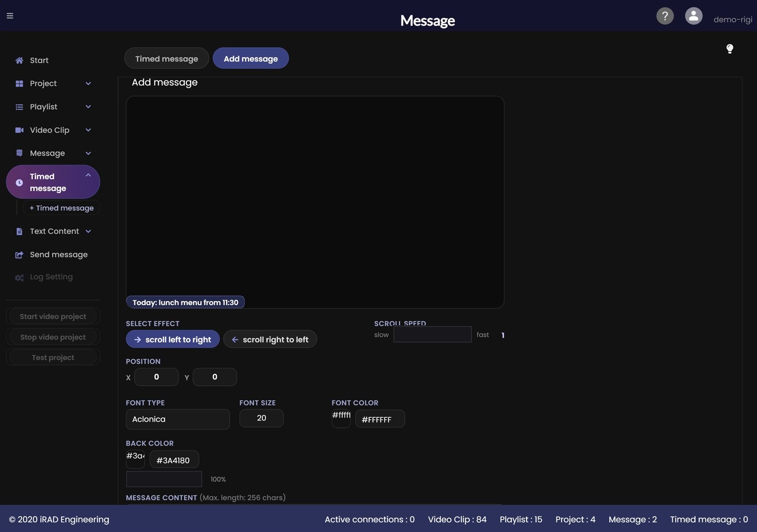Focus the Font Size input field
Image resolution: width=757 pixels, height=532 pixels.
pyautogui.click(x=262, y=418)
